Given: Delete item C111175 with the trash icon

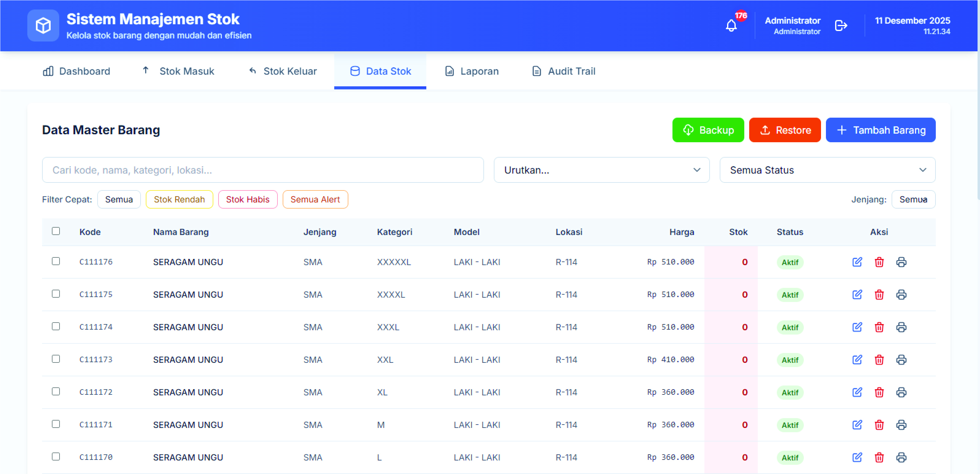Looking at the screenshot, I should click(x=879, y=295).
